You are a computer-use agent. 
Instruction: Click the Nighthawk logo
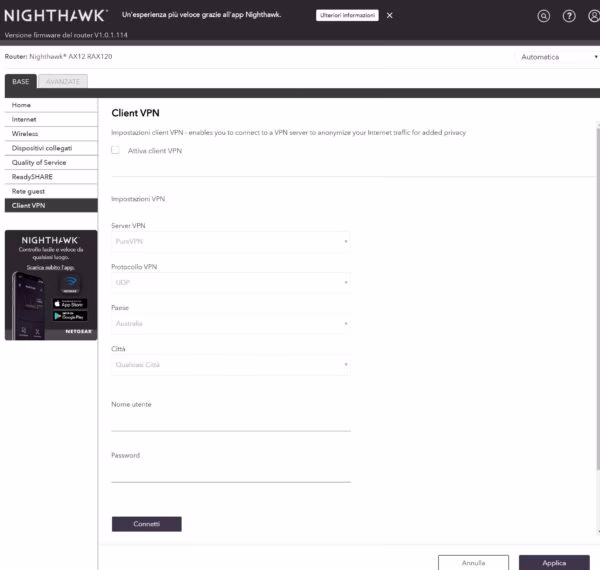tap(56, 16)
